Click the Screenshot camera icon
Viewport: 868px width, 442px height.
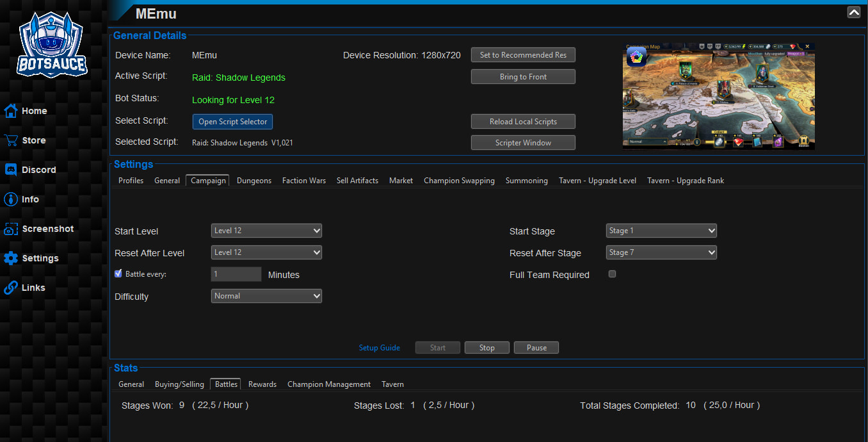(10, 229)
